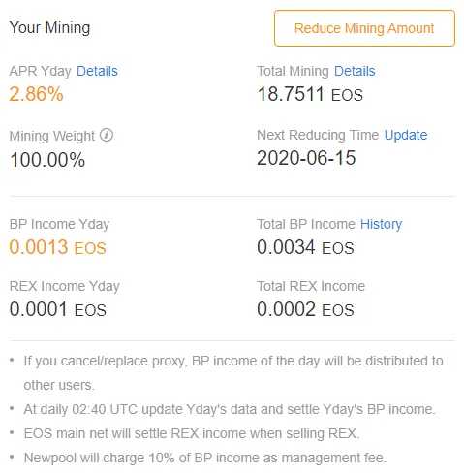Click the 2020-06-15 reducing date
464x476 pixels.
[x=306, y=158]
